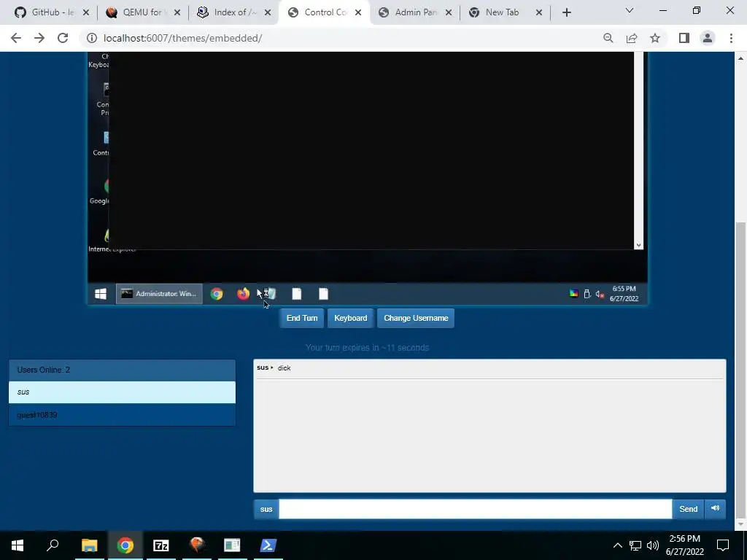Send the chat message

click(688, 509)
